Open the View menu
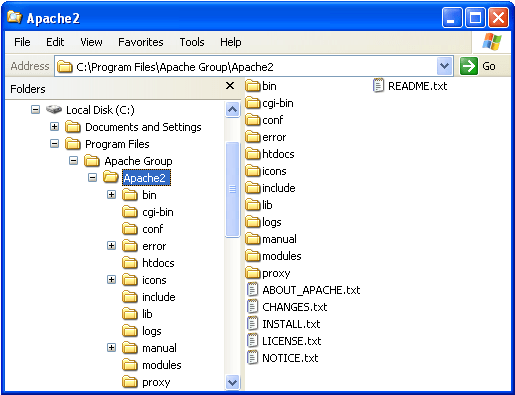The height and width of the screenshot is (395, 515). pyautogui.click(x=91, y=42)
